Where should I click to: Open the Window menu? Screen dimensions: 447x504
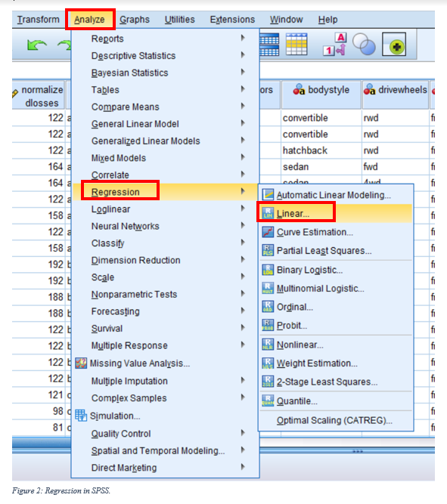click(287, 20)
